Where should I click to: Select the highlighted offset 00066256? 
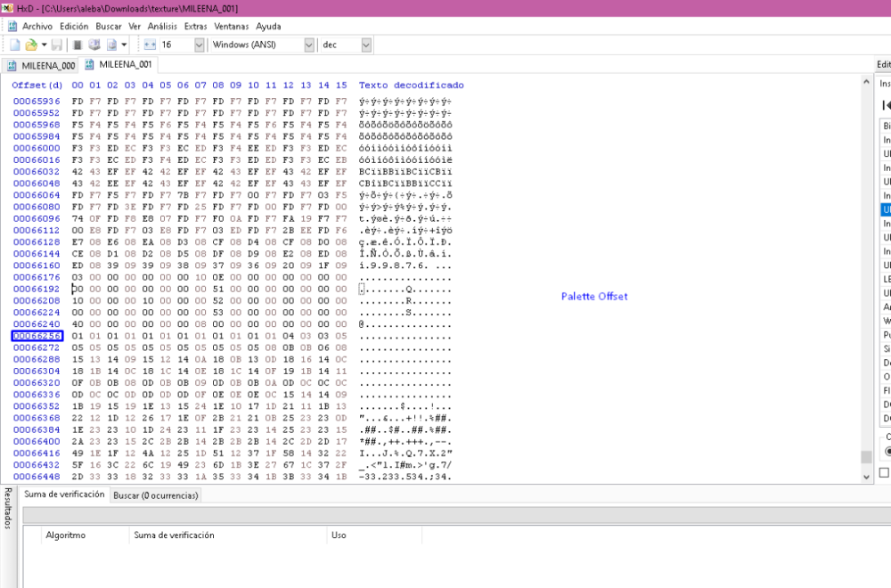tap(36, 335)
